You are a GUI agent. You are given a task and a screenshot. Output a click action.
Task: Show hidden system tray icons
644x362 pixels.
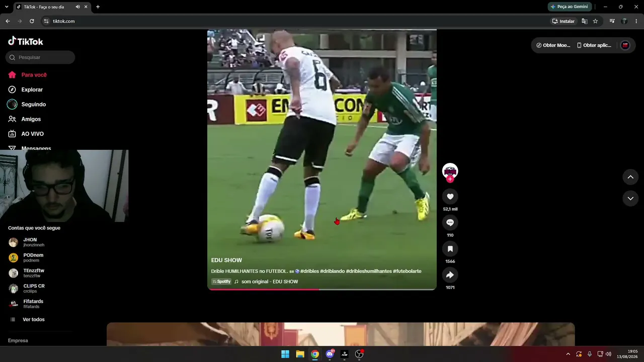coord(568,354)
